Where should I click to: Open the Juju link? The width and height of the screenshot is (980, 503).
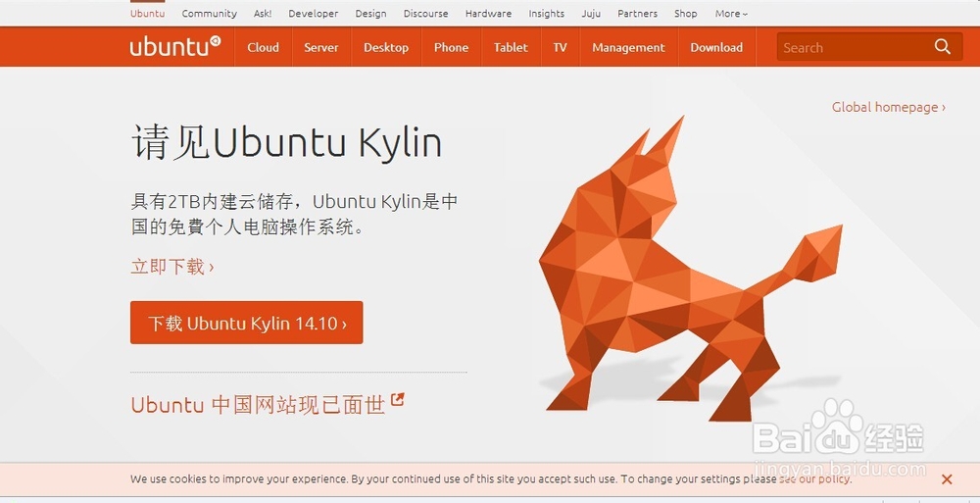click(x=591, y=13)
